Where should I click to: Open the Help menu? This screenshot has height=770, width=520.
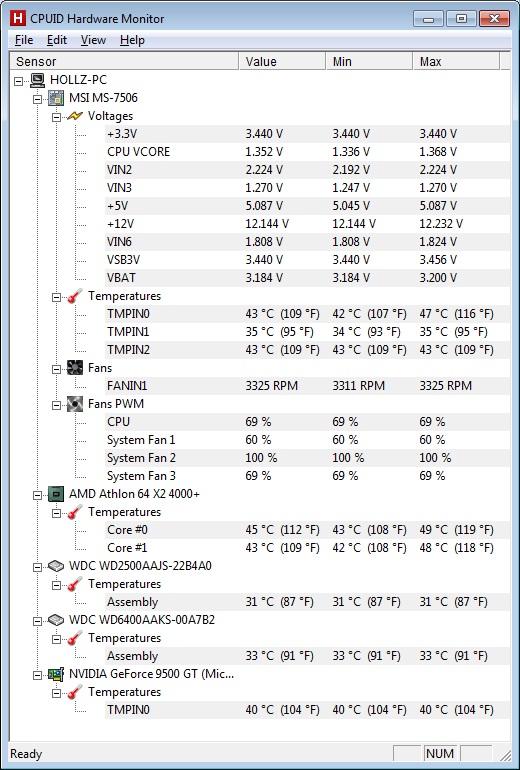pyautogui.click(x=132, y=40)
